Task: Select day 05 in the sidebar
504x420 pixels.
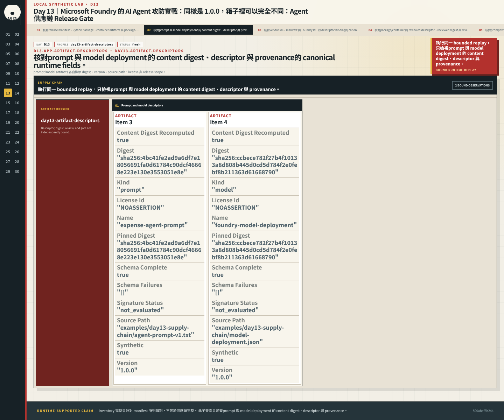Action: (x=8, y=54)
